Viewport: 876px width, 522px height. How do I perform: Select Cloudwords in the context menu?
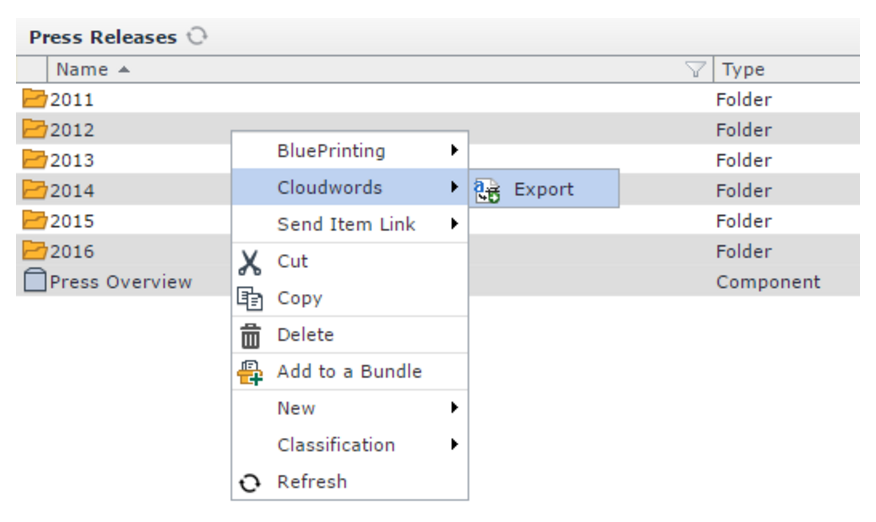pyautogui.click(x=330, y=188)
